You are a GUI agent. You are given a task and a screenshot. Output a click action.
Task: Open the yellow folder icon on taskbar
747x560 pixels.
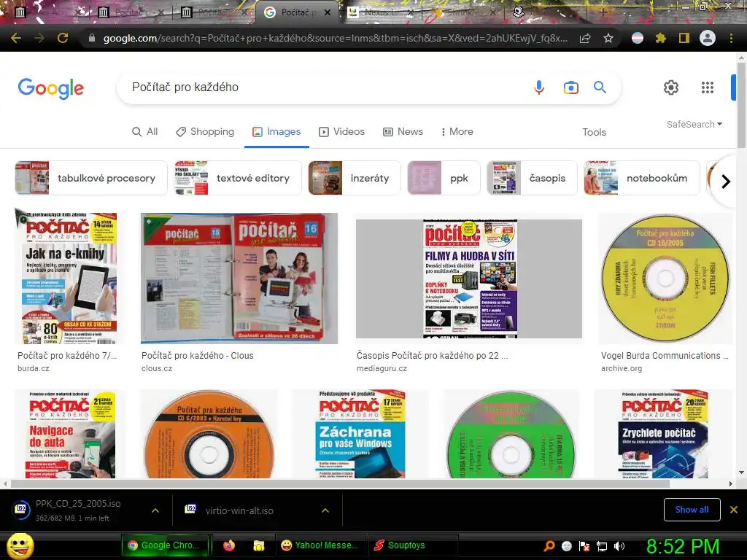259,545
